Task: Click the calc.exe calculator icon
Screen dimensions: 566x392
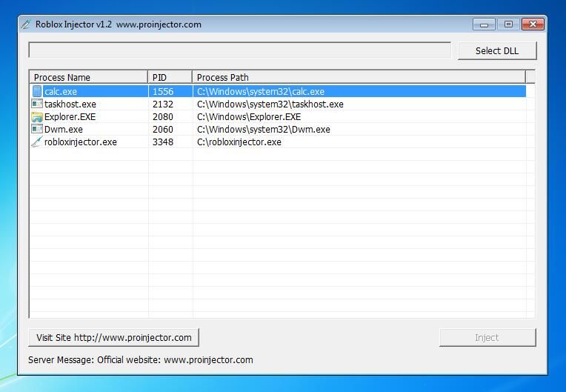Action: pyautogui.click(x=37, y=91)
